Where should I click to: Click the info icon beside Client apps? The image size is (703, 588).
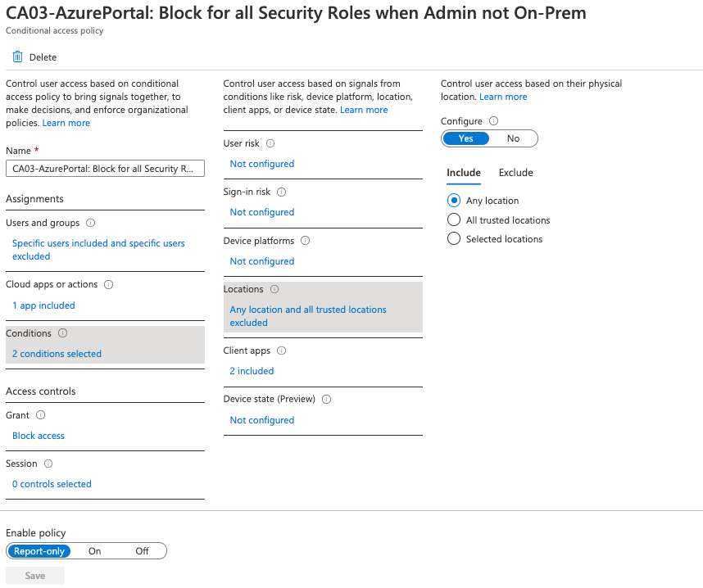coord(280,350)
